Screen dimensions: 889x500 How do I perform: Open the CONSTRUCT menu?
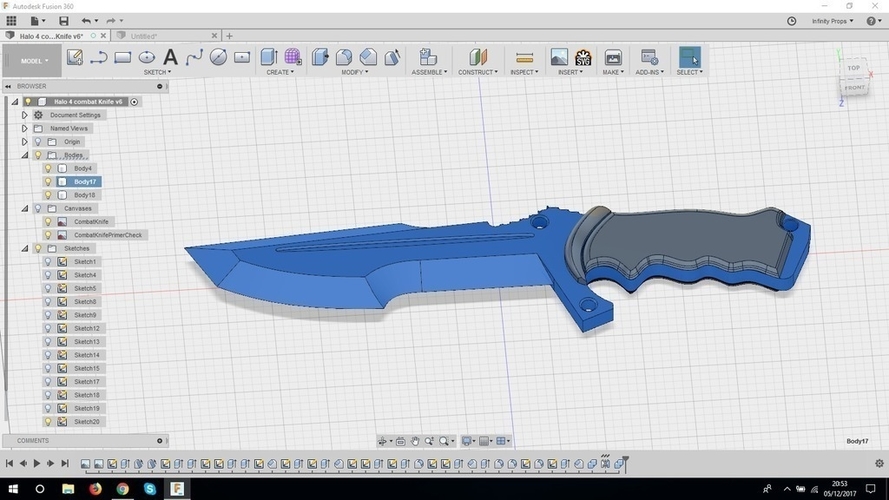click(x=478, y=73)
